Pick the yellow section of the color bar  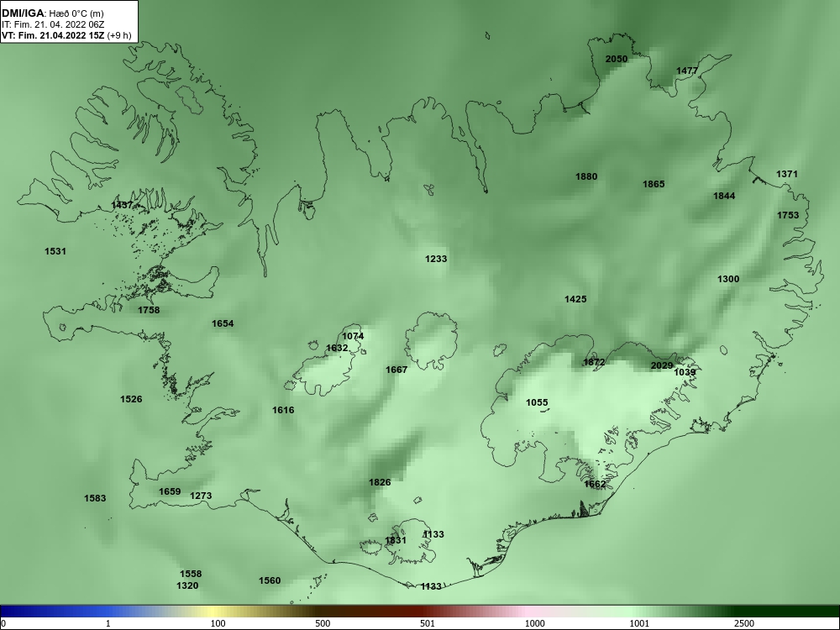[214, 612]
